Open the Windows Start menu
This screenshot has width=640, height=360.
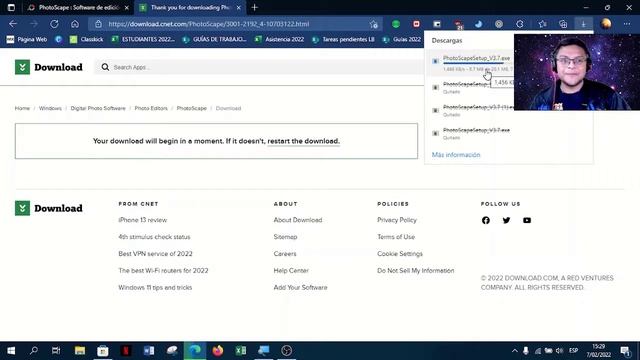pos(11,351)
